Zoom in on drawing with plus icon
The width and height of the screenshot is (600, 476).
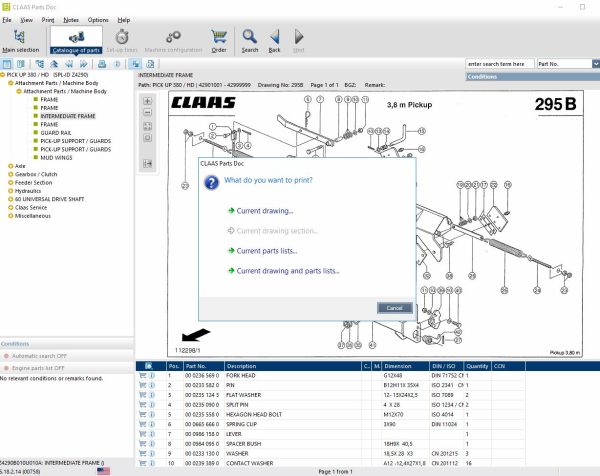tap(147, 101)
